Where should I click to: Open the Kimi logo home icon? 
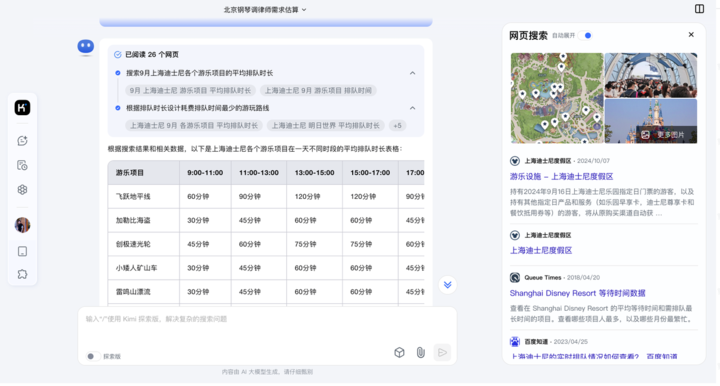coord(22,108)
